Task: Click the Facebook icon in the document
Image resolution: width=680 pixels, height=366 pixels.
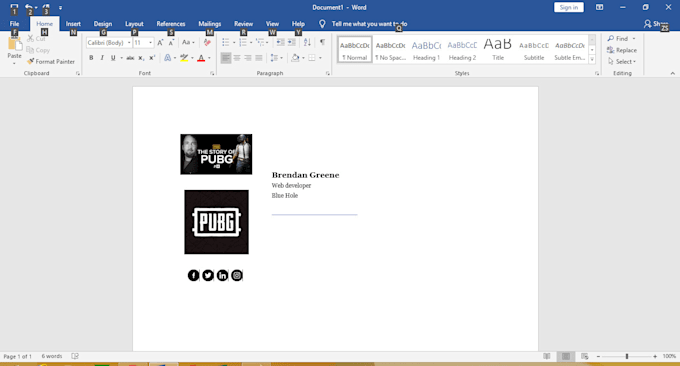Action: [193, 275]
